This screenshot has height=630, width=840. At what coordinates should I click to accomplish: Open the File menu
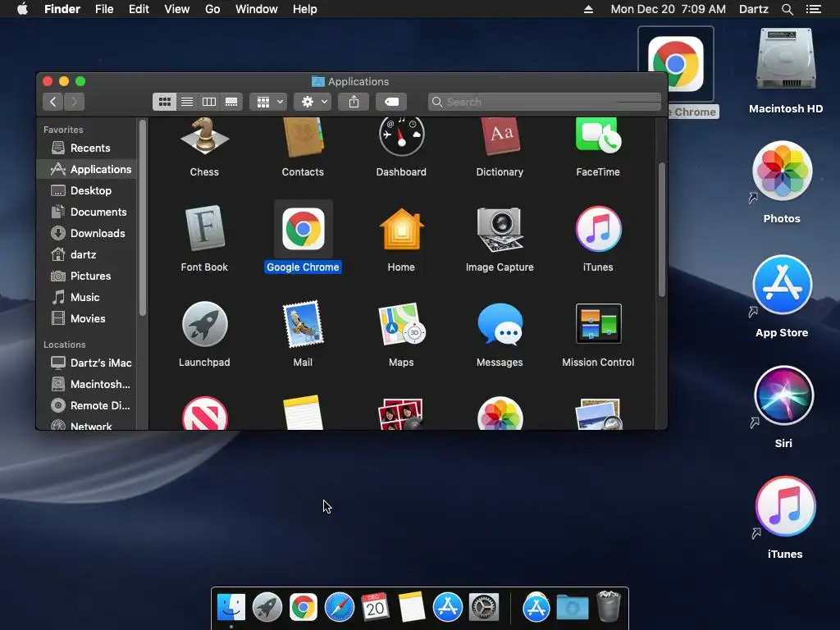[x=104, y=9]
